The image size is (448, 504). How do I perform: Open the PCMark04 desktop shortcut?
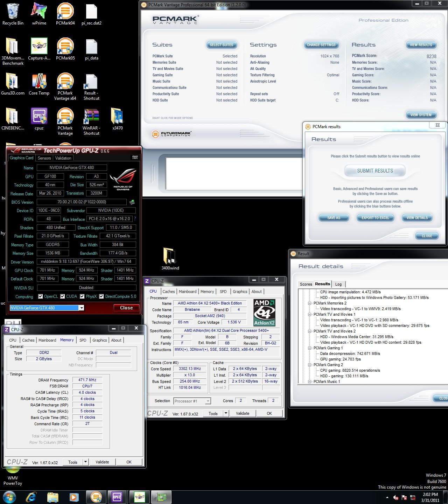(x=65, y=14)
